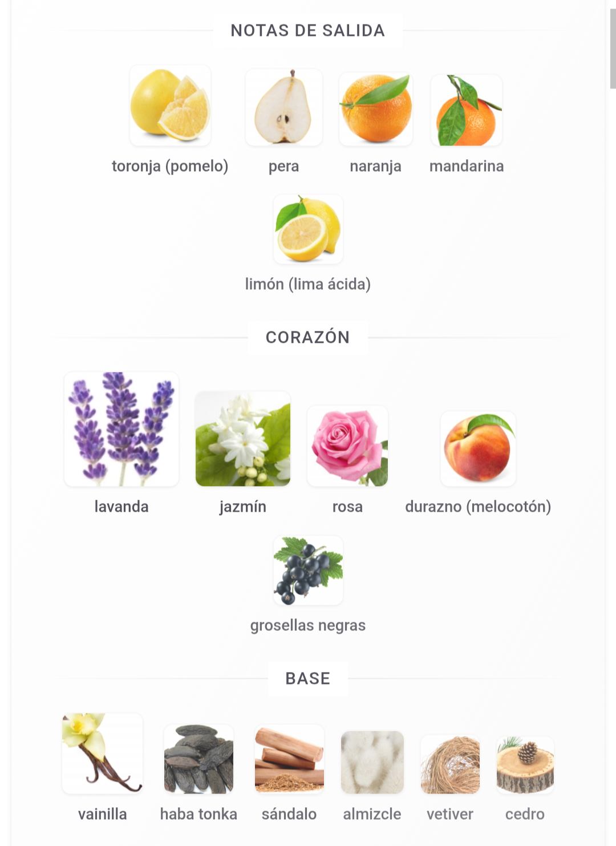The width and height of the screenshot is (616, 846).
Task: Open the almizcle note picture
Action: 372,762
